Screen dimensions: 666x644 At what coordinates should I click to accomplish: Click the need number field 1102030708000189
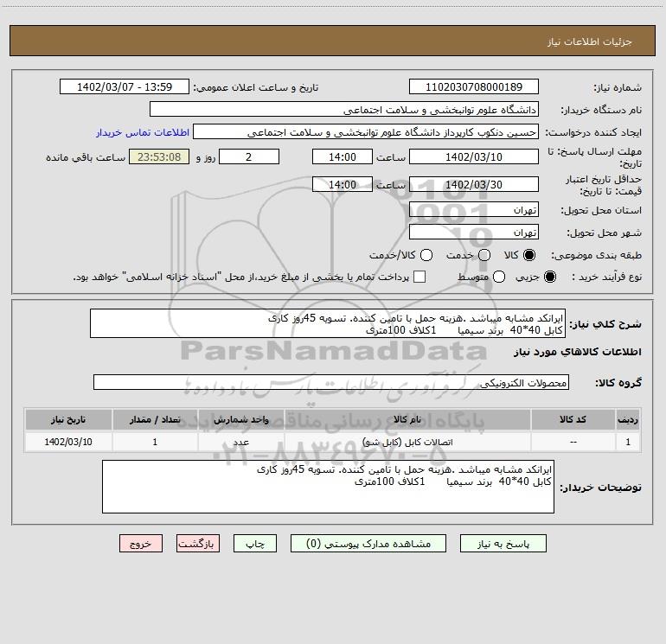click(473, 87)
